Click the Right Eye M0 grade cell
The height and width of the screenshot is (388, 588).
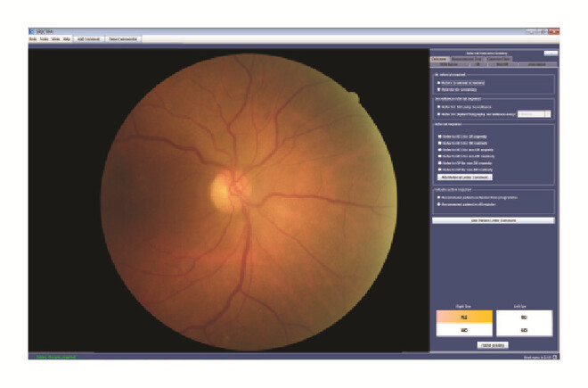(x=464, y=330)
